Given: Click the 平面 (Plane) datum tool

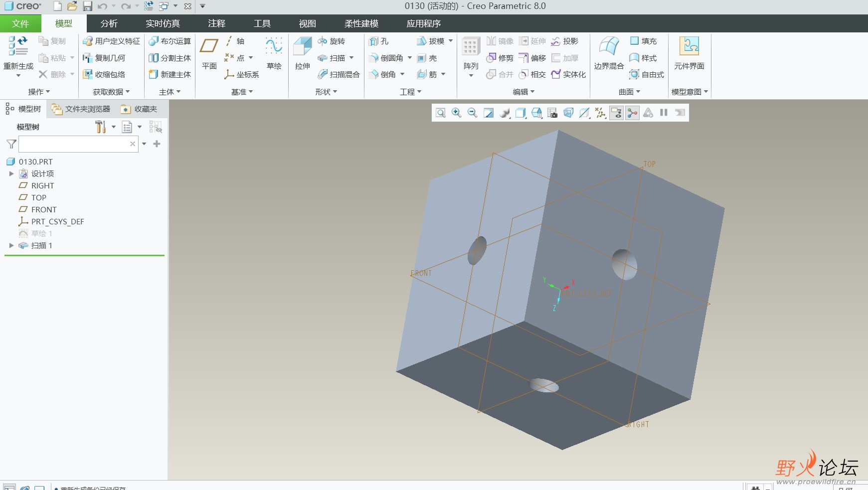Looking at the screenshot, I should pyautogui.click(x=209, y=52).
